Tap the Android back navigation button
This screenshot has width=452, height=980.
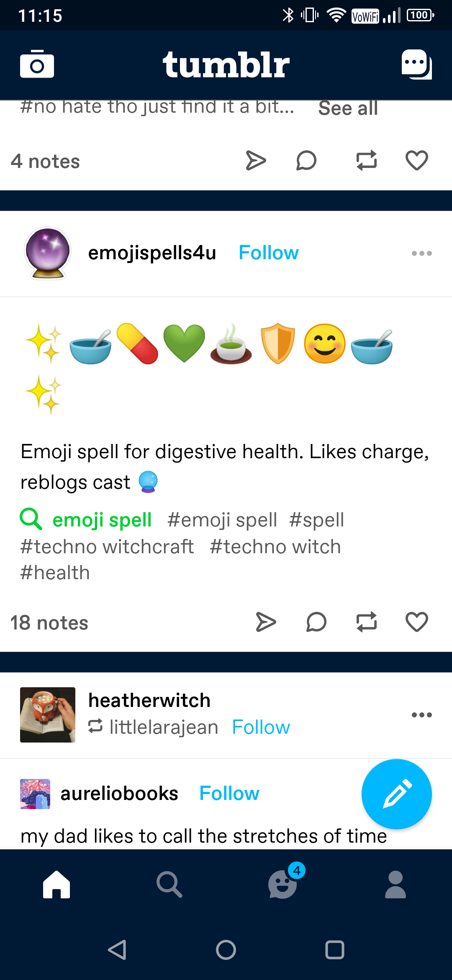coord(117,950)
